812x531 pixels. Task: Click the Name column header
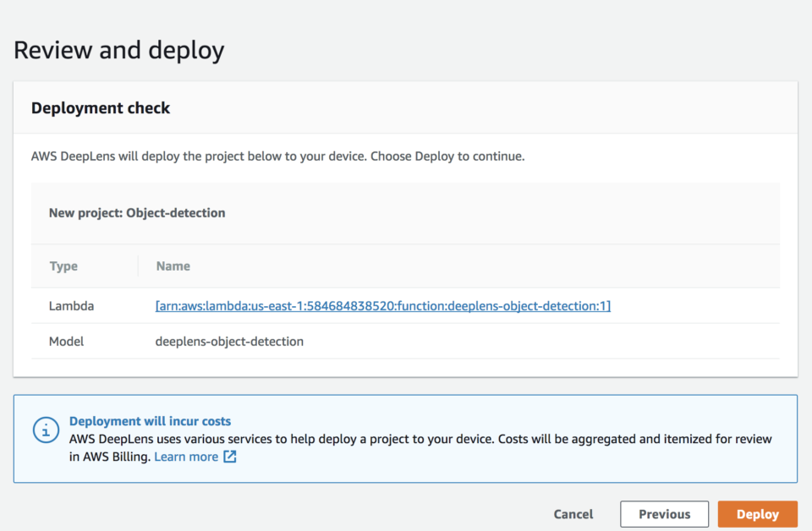pyautogui.click(x=173, y=266)
